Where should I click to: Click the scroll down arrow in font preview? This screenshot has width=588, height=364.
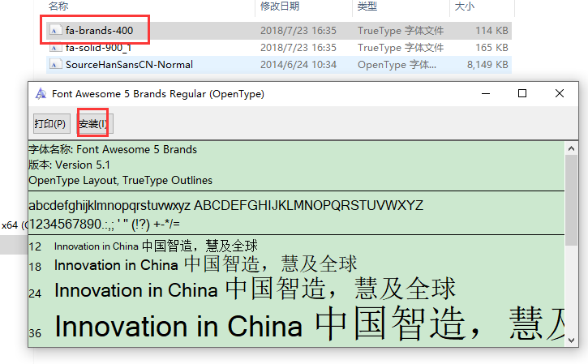(571, 340)
